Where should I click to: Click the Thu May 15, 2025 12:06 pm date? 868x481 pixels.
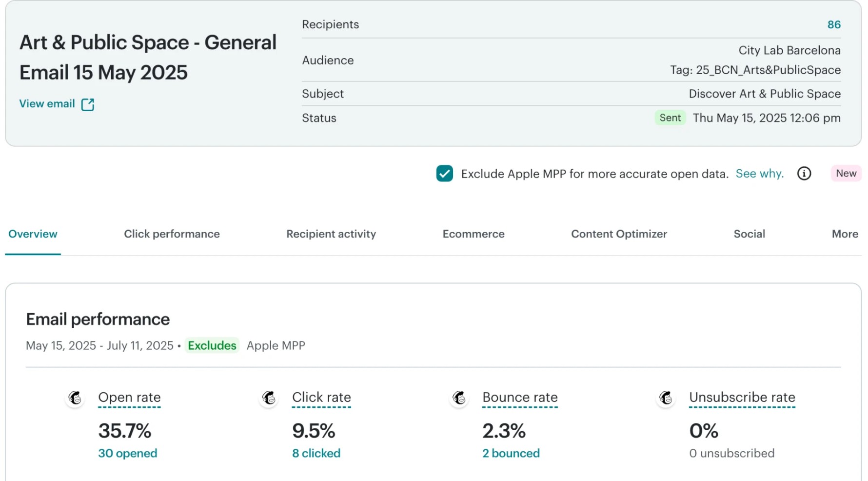point(766,118)
